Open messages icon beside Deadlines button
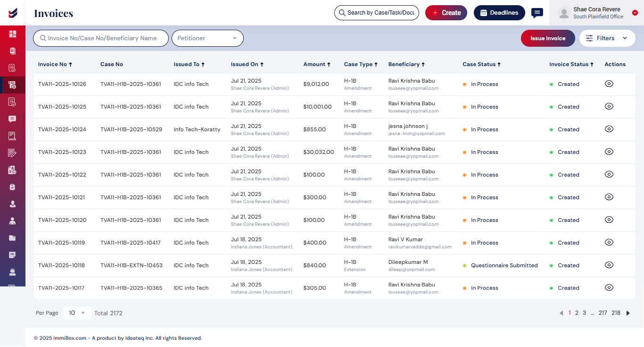This screenshot has width=644, height=347. (x=537, y=13)
